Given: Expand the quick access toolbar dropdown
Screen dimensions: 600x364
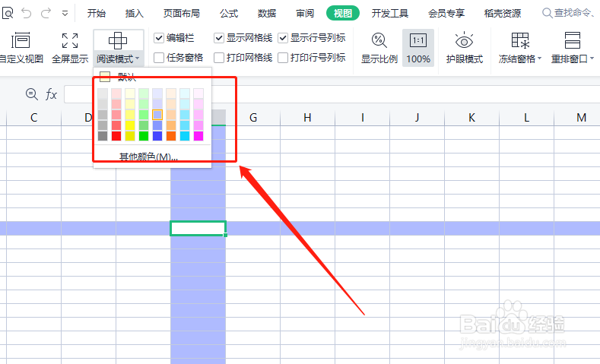Looking at the screenshot, I should tap(65, 14).
